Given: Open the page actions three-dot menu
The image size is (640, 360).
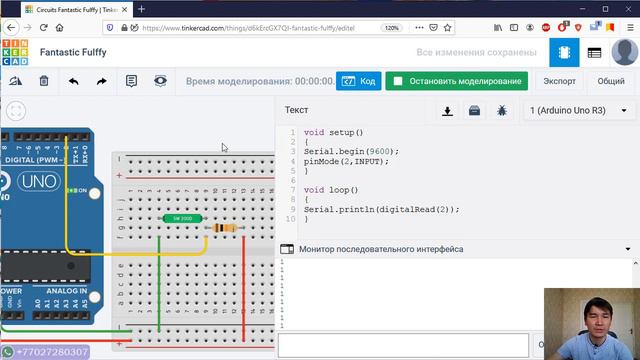Looking at the screenshot, I should (x=419, y=28).
